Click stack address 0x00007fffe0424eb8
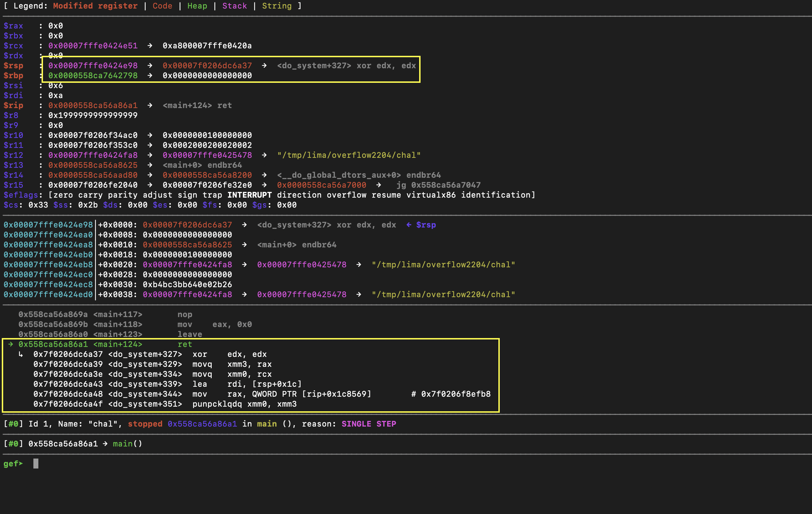812x514 pixels. (x=48, y=265)
